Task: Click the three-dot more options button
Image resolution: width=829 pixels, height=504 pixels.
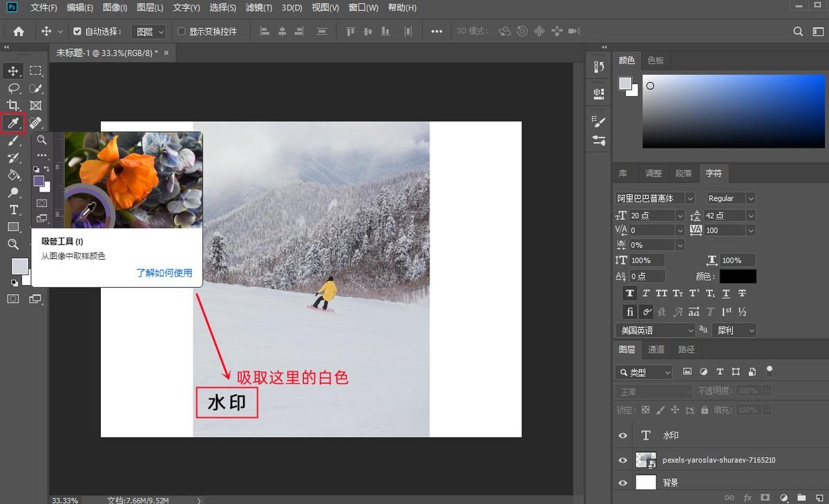Action: point(437,31)
